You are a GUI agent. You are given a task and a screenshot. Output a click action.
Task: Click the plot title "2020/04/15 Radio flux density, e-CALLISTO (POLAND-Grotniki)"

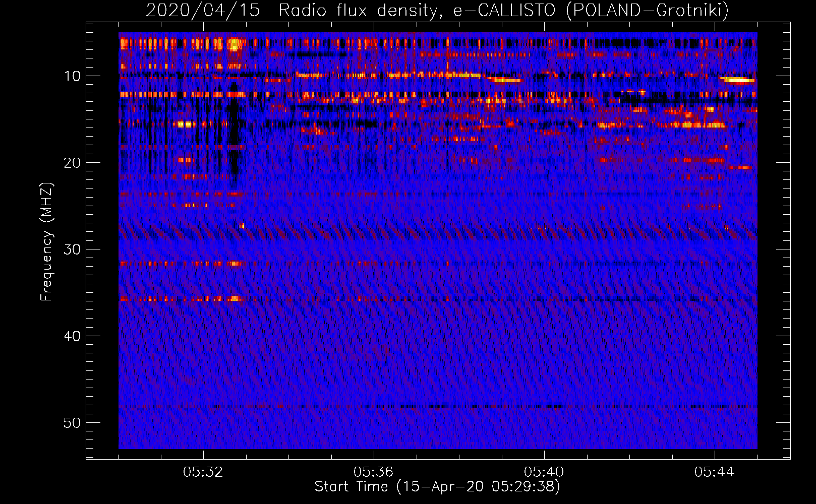point(437,11)
